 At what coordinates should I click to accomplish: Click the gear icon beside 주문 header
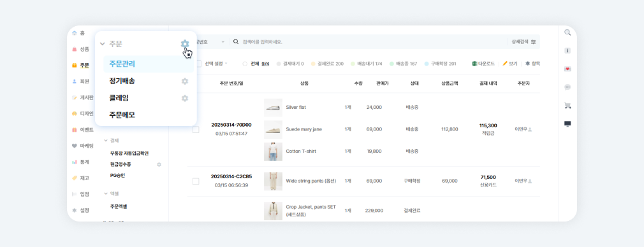[185, 44]
